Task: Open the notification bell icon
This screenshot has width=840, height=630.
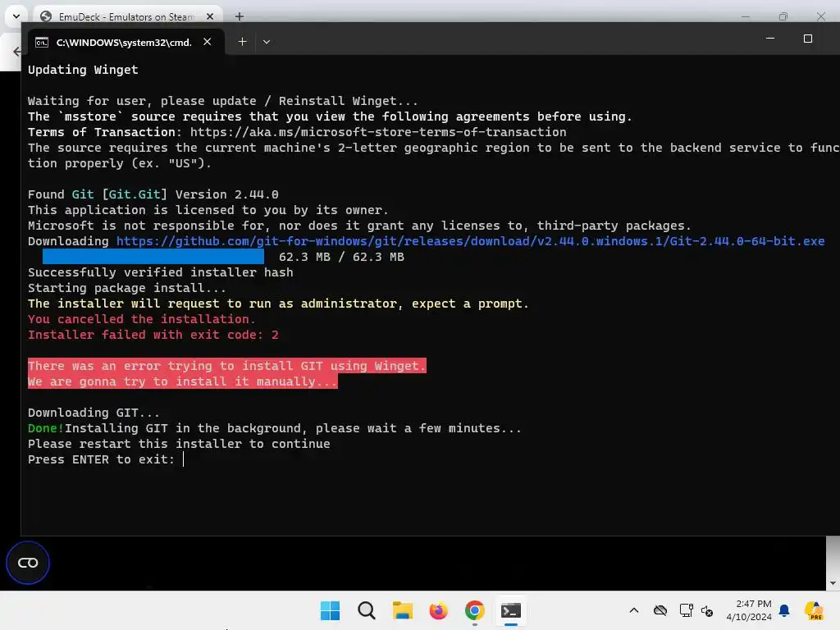Action: (x=784, y=610)
